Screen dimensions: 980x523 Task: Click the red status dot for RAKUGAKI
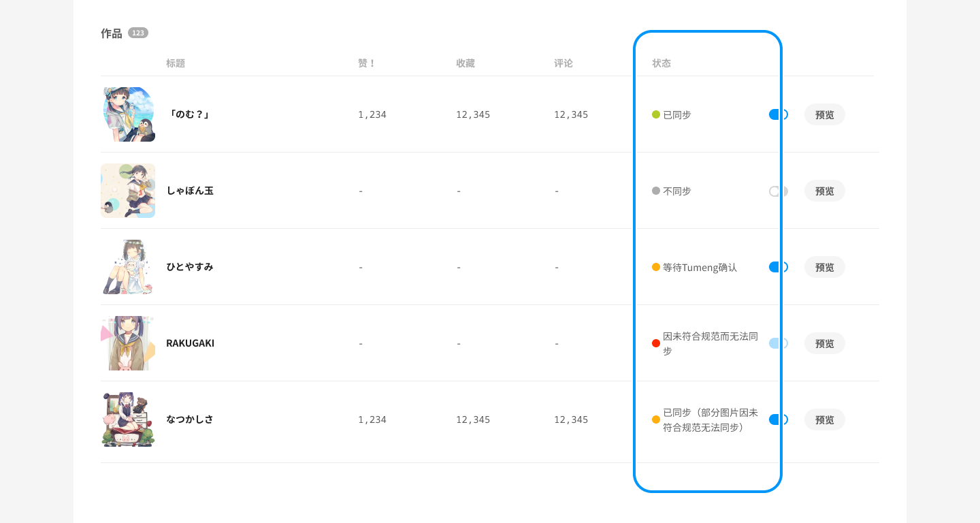point(656,343)
